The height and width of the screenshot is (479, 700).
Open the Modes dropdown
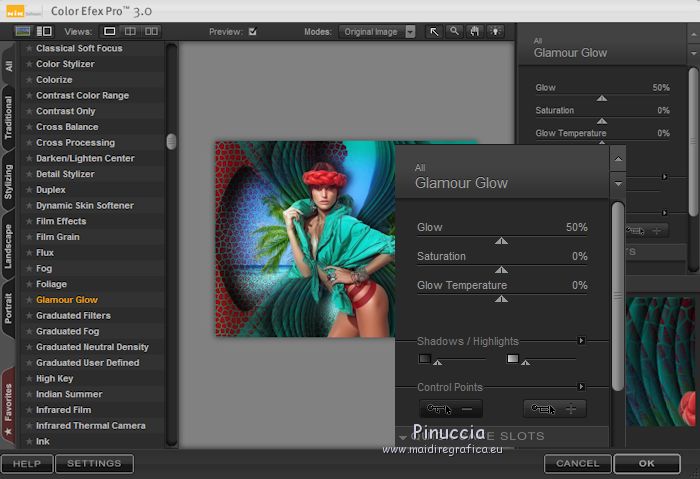410,32
